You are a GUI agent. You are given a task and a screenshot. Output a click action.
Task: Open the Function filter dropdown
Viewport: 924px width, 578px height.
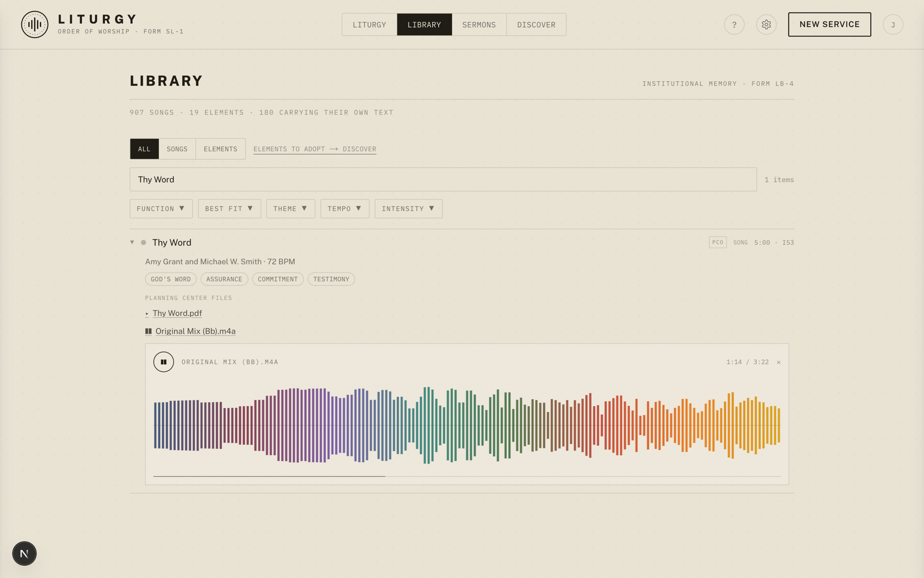[x=161, y=209]
